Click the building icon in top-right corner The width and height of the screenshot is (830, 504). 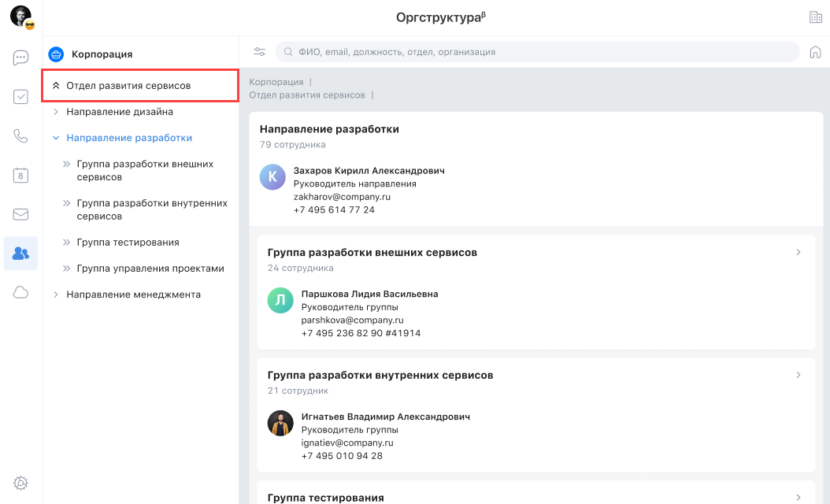click(x=815, y=17)
